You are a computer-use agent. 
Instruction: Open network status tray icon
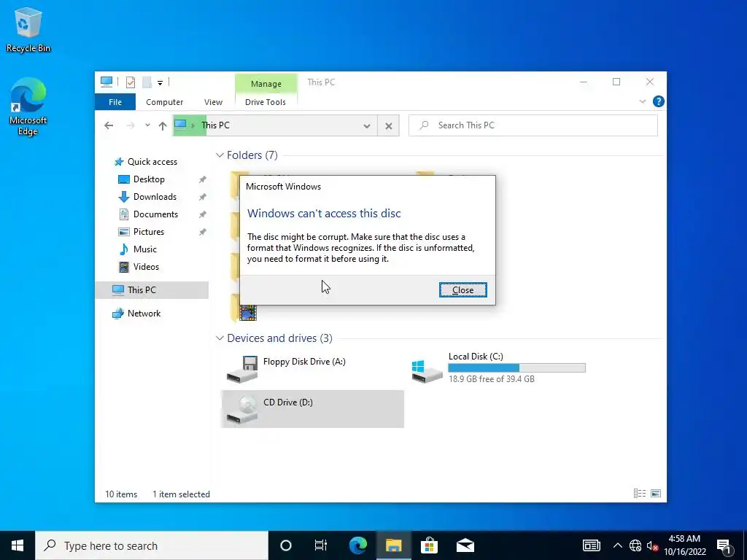[x=635, y=545]
